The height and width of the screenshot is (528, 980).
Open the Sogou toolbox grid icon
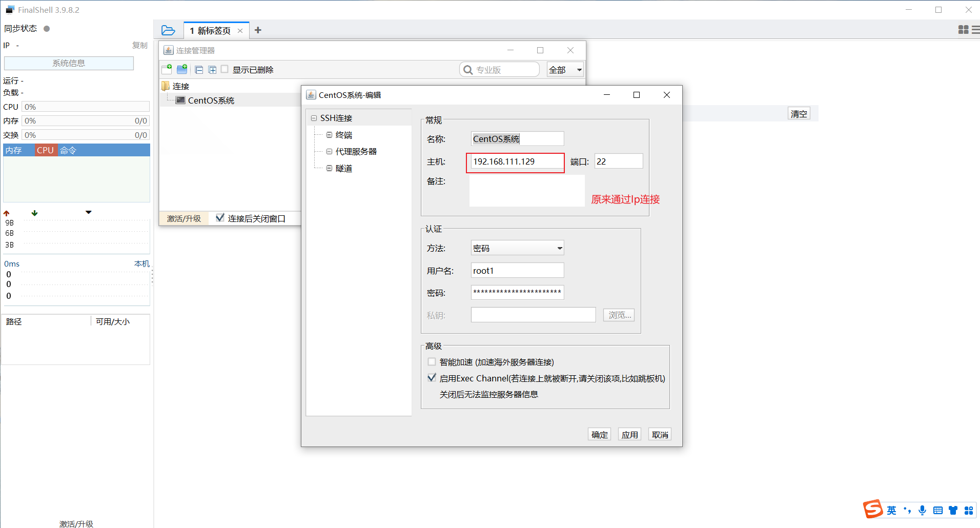(969, 510)
